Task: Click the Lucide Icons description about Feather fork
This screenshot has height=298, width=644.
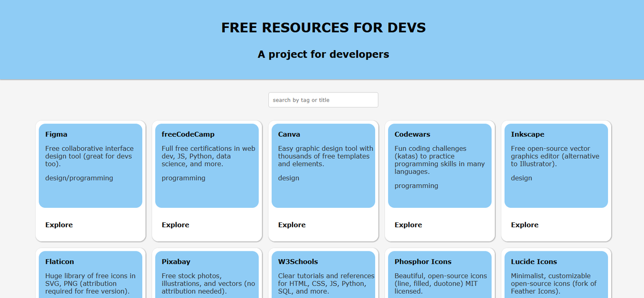Action: point(554,284)
